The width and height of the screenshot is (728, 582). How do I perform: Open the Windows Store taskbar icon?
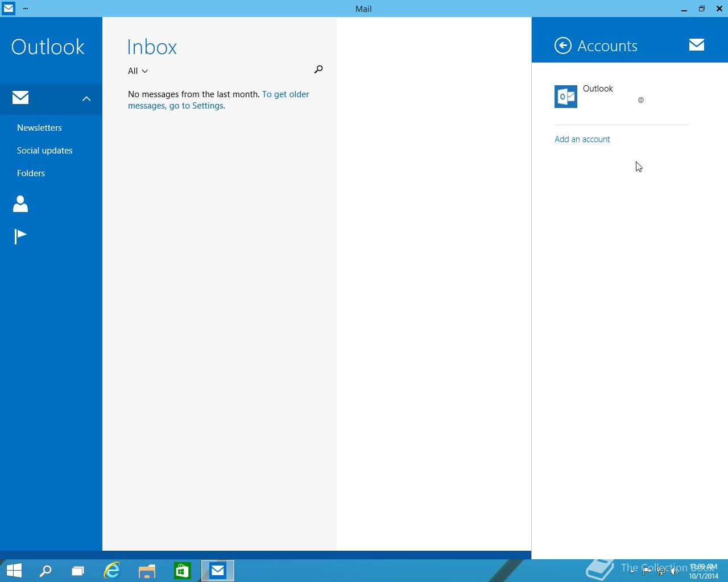pos(183,571)
